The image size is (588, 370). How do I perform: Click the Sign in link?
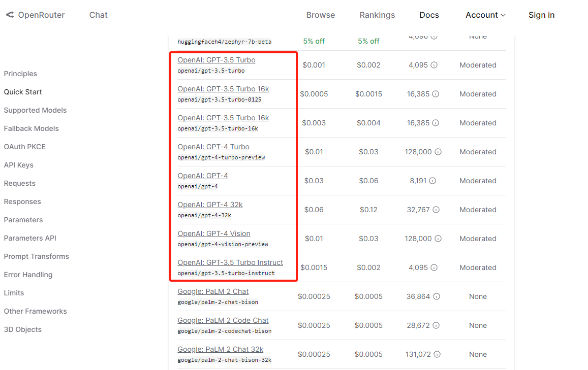coord(542,15)
